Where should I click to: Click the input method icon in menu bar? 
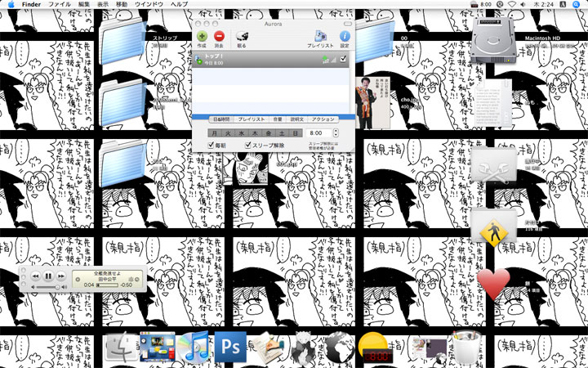[x=563, y=4]
